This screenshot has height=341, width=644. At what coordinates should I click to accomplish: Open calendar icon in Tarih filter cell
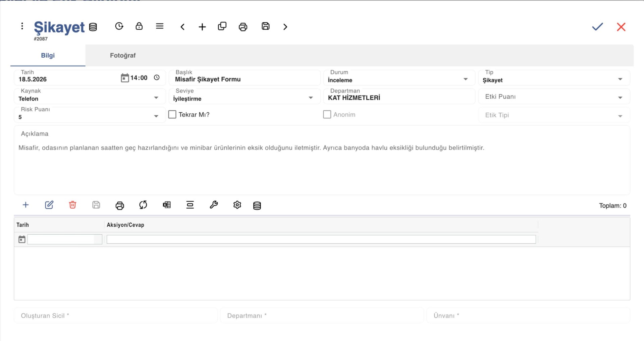[x=22, y=239]
